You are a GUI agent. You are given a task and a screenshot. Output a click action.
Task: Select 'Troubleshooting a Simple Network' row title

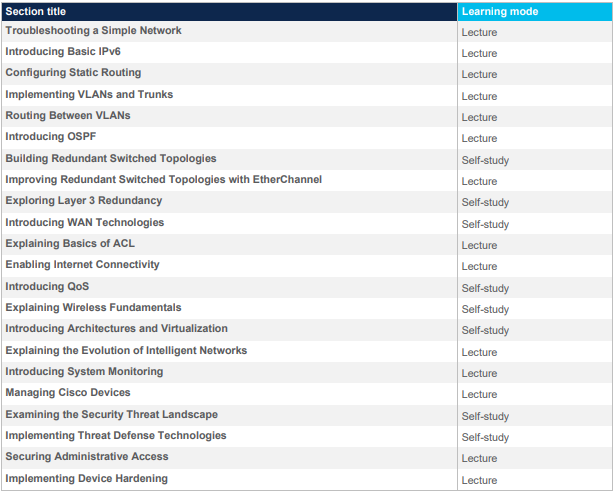click(93, 31)
